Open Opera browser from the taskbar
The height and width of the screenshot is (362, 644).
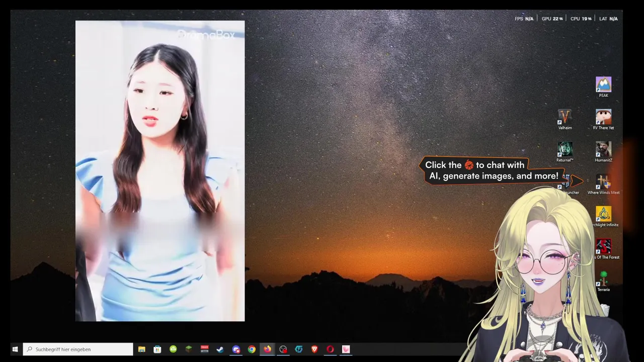[330, 349]
